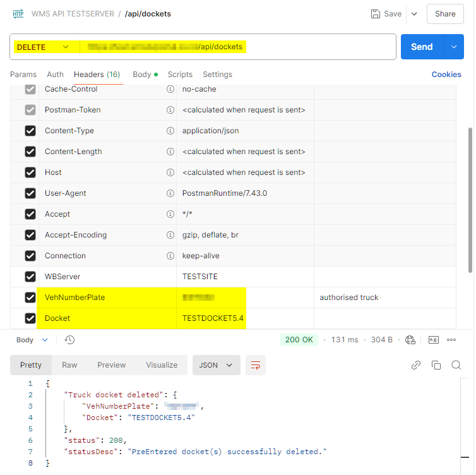476x475 pixels.
Task: Toggle the Postman-Token header checkbox
Action: point(30,110)
